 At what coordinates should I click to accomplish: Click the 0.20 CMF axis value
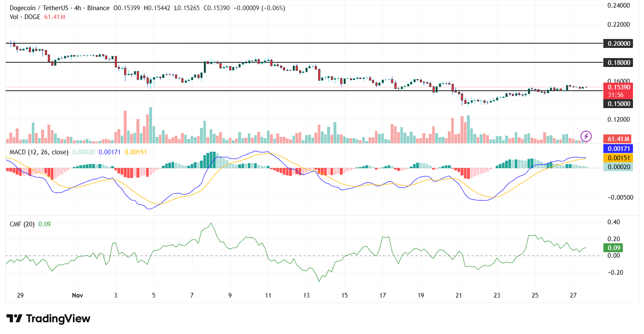(x=613, y=239)
